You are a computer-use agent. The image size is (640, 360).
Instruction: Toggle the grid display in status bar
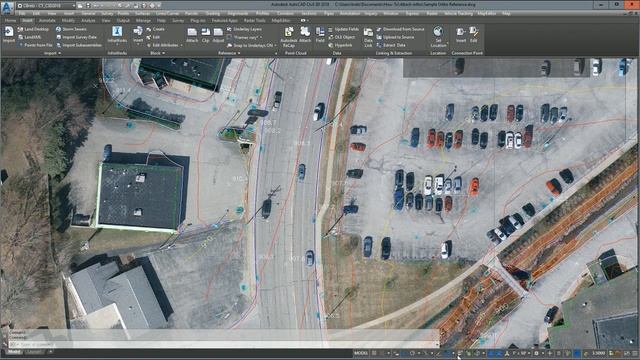pos(374,353)
